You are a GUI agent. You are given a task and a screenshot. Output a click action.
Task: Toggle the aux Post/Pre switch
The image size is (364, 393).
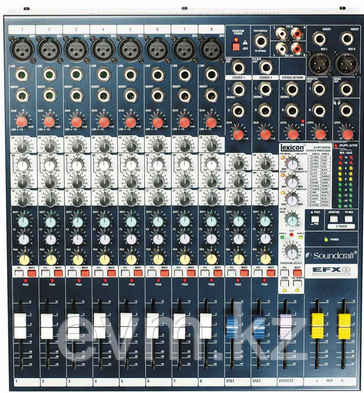[315, 219]
